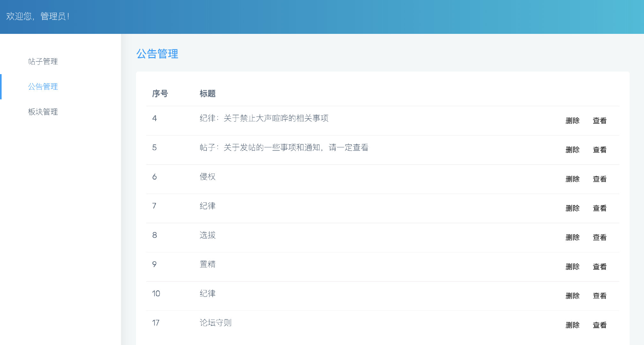This screenshot has width=644, height=345.
Task: Click title starting 帖子：关于发帖的一些事项
Action: click(284, 148)
